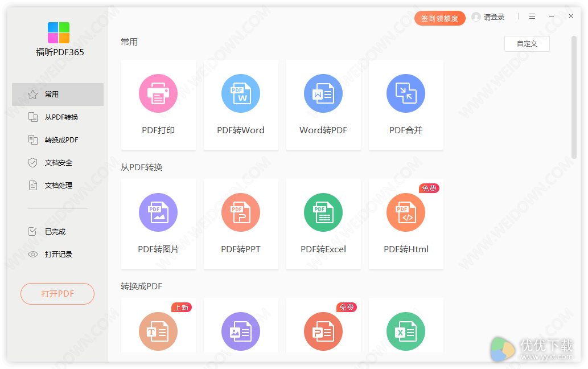Close the 福昕PDF365 window
Screen dimensions: 588x369
[x=571, y=16]
